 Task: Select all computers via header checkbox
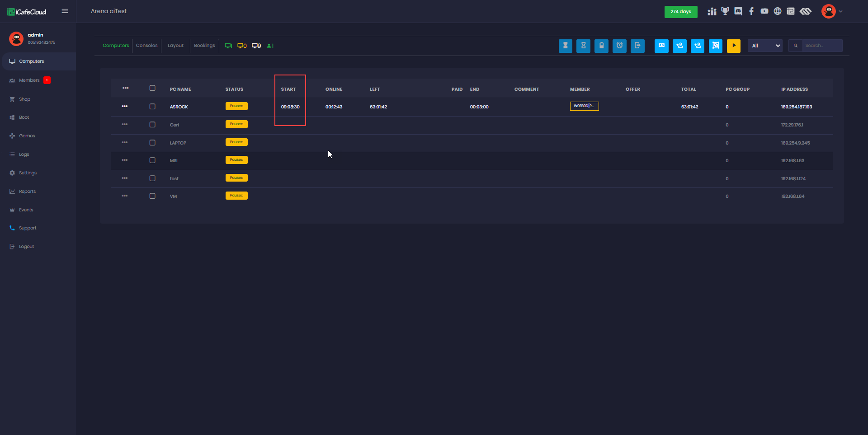[x=152, y=88]
